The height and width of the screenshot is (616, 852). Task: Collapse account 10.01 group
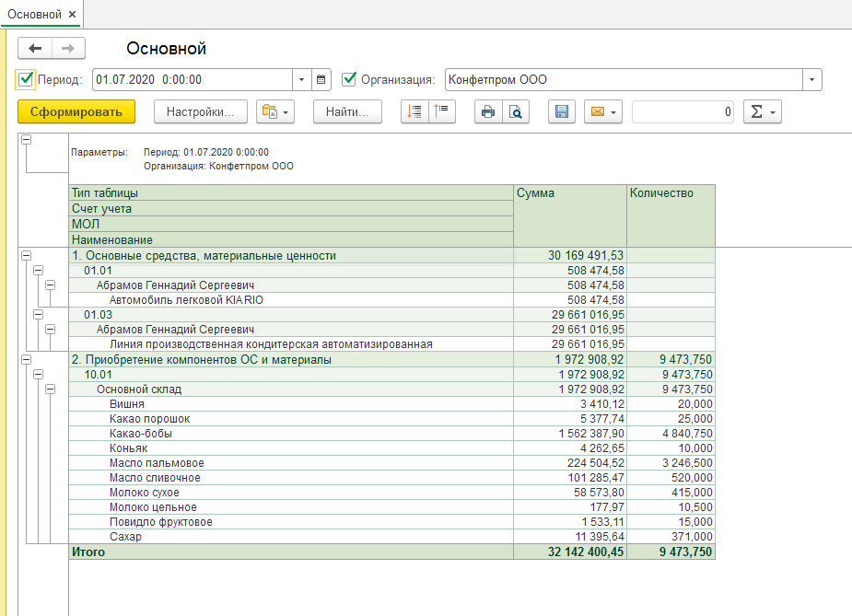[x=38, y=374]
